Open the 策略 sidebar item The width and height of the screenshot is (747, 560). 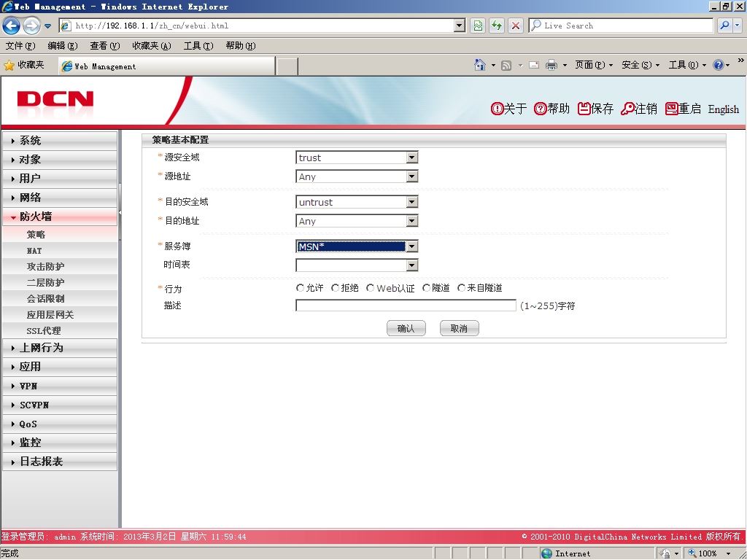coord(36,235)
